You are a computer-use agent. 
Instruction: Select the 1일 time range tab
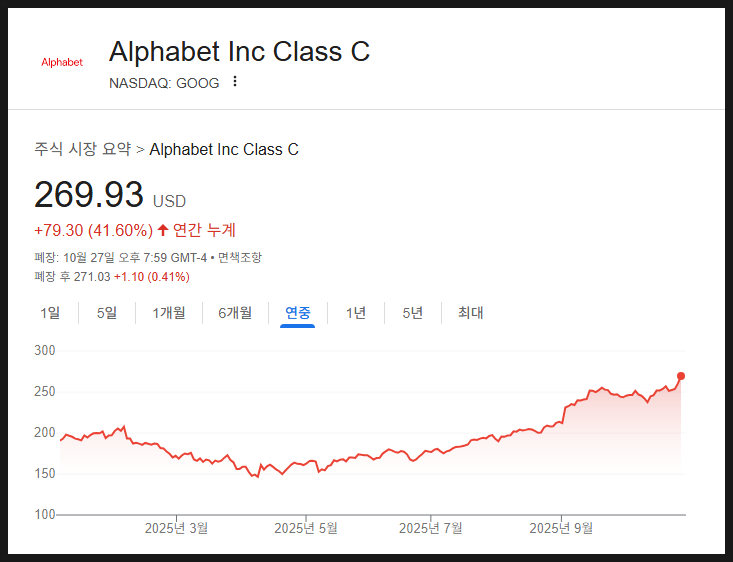(50, 313)
